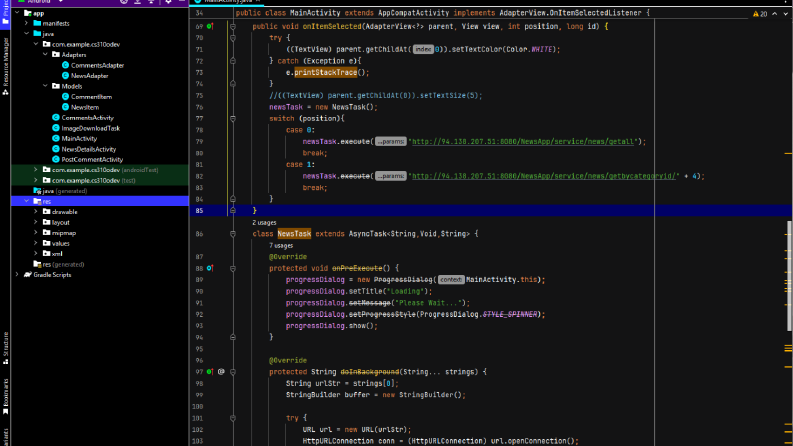Click the 'index:' parameter hint on line 71
793x446 pixels.
(x=424, y=49)
